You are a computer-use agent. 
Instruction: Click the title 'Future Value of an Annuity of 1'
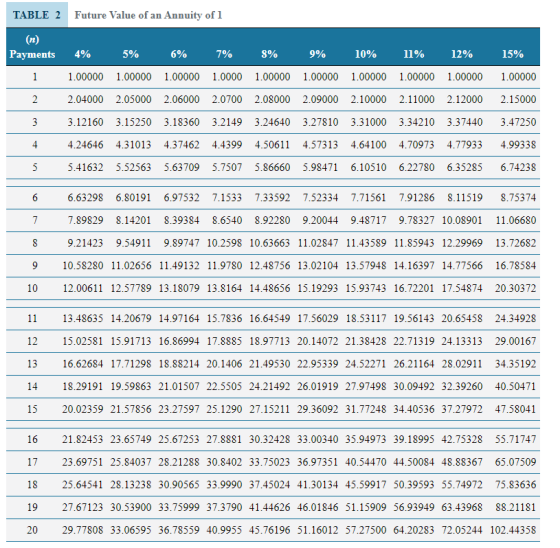pyautogui.click(x=148, y=15)
